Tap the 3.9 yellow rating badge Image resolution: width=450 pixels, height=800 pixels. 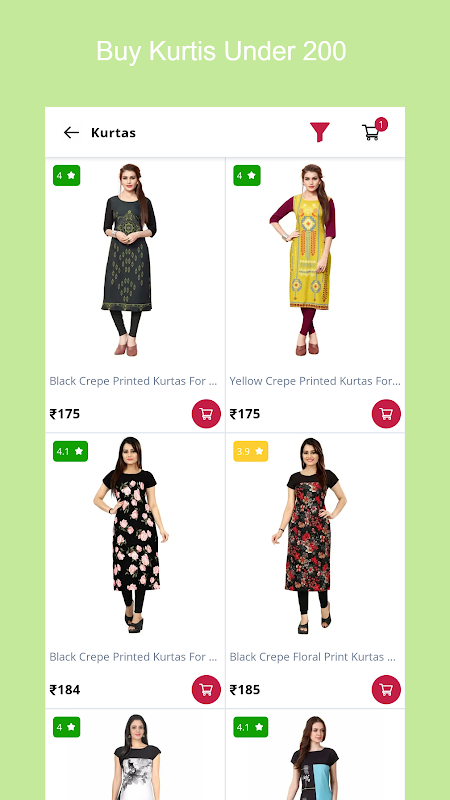pyautogui.click(x=251, y=452)
